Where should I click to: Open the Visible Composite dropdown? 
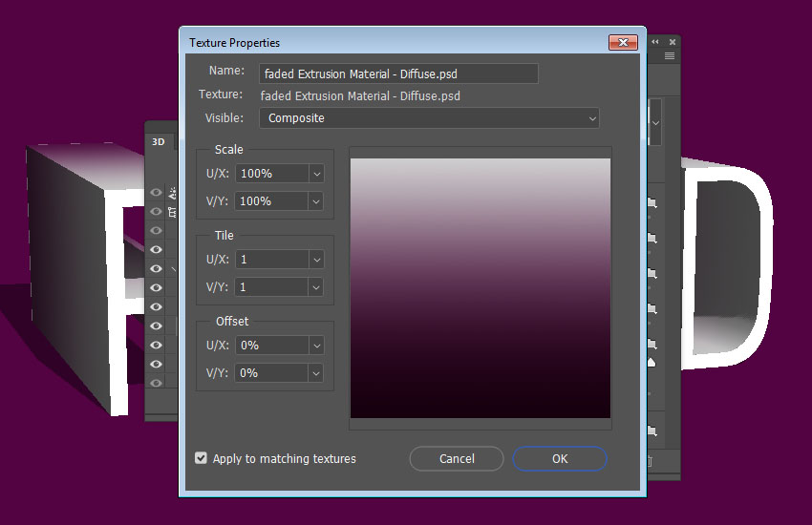429,118
